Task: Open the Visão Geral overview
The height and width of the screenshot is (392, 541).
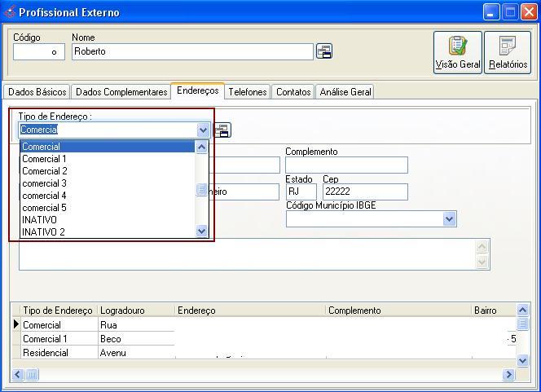Action: 458,53
